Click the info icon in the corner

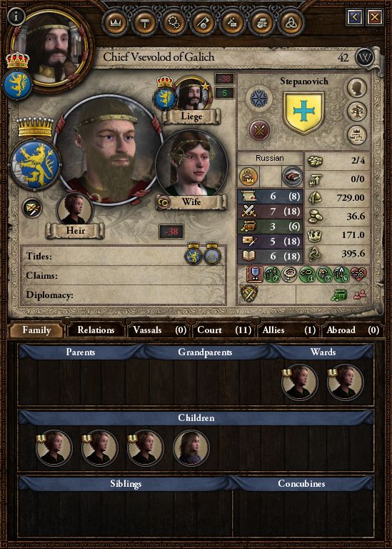tap(16, 16)
